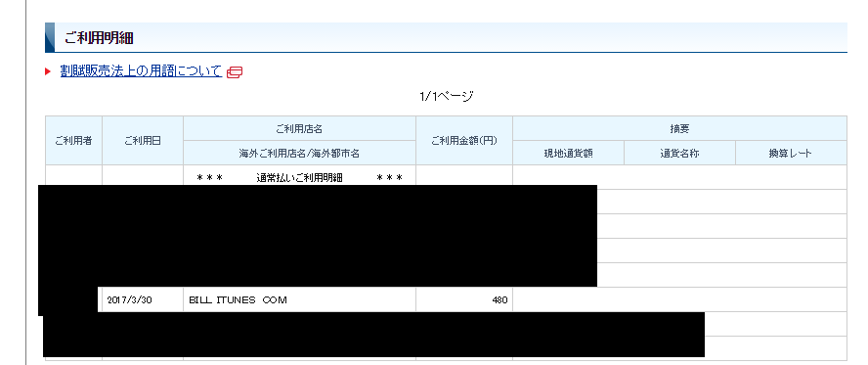Click the new-window icon beside the 割賦販売法 link
Screen dimensions: 868x365
[x=235, y=72]
